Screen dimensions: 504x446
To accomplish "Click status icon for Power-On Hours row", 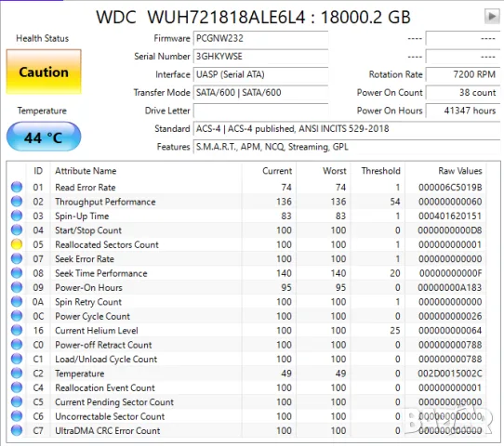I will pos(17,287).
